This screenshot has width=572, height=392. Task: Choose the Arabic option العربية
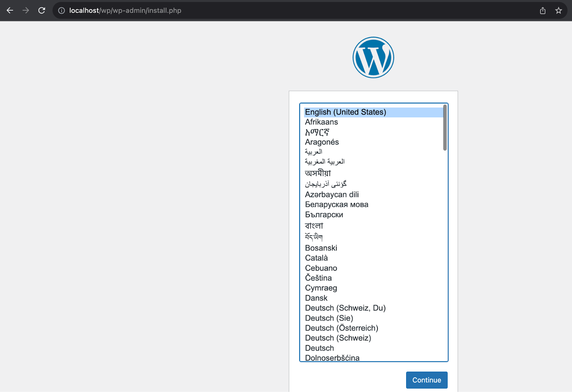coord(374,152)
